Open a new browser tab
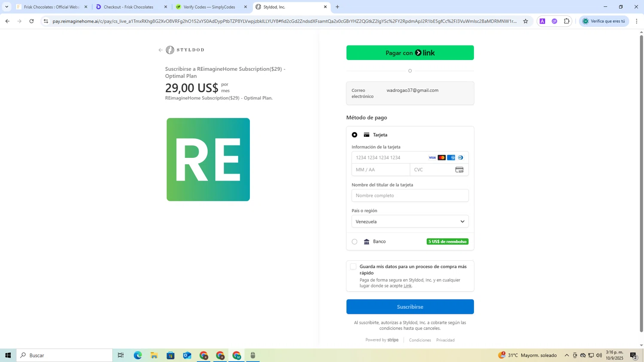 337,7
